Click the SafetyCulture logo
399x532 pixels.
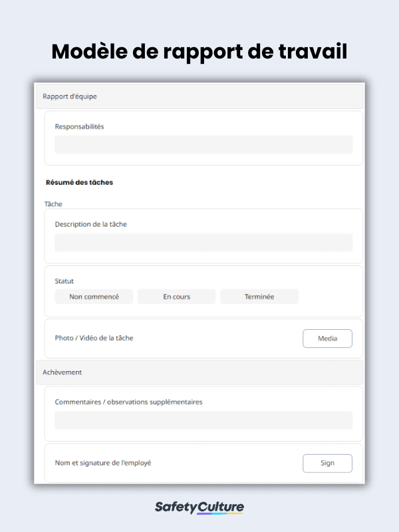tap(199, 507)
